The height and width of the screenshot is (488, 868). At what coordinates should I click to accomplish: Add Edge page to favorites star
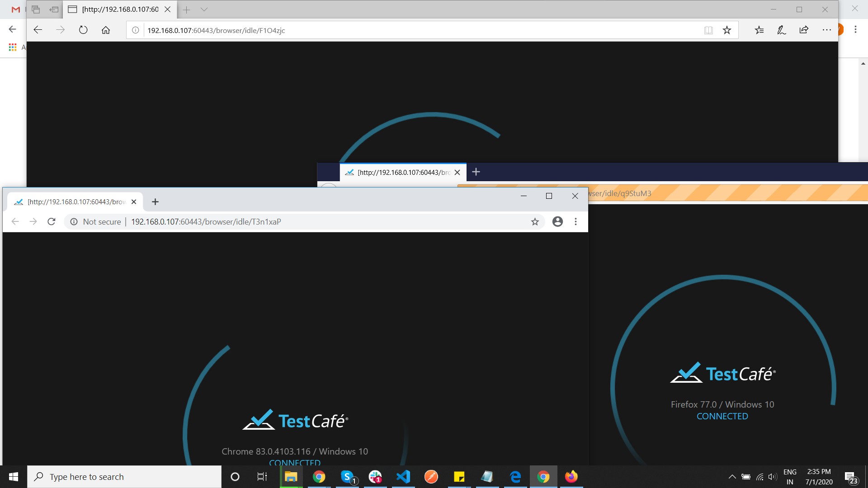pyautogui.click(x=727, y=30)
